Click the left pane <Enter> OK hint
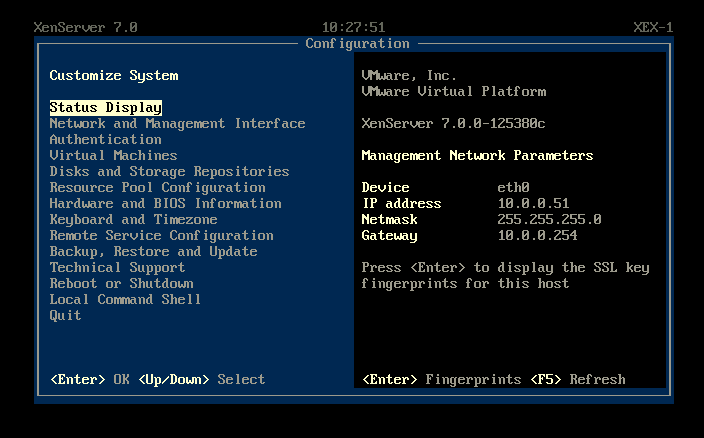 (x=90, y=380)
